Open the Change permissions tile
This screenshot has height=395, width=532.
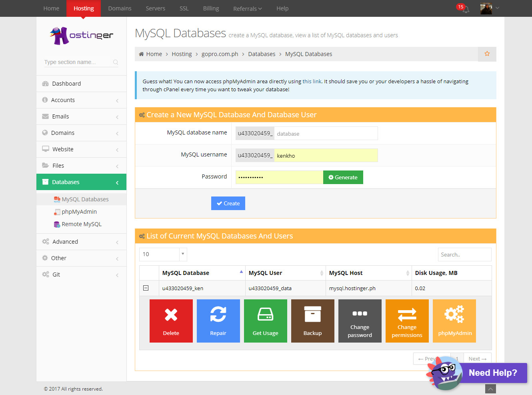click(407, 321)
